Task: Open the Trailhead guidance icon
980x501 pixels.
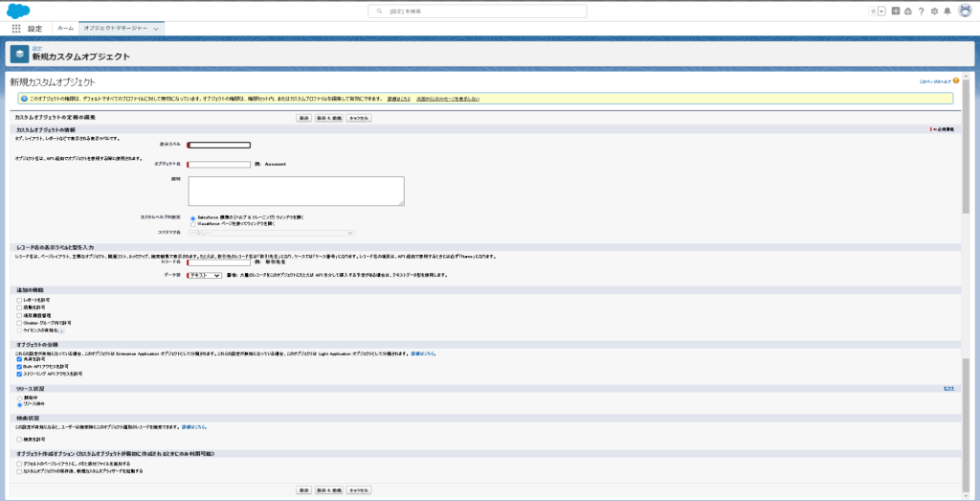Action: (x=907, y=11)
